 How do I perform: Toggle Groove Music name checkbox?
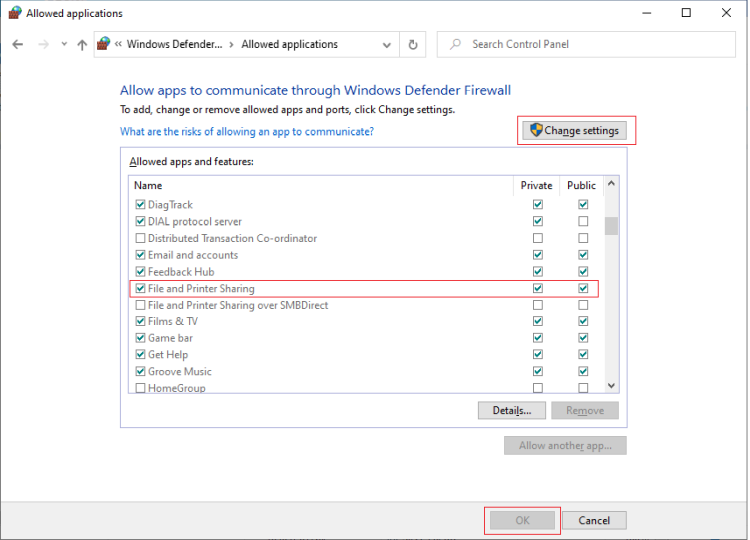(140, 371)
